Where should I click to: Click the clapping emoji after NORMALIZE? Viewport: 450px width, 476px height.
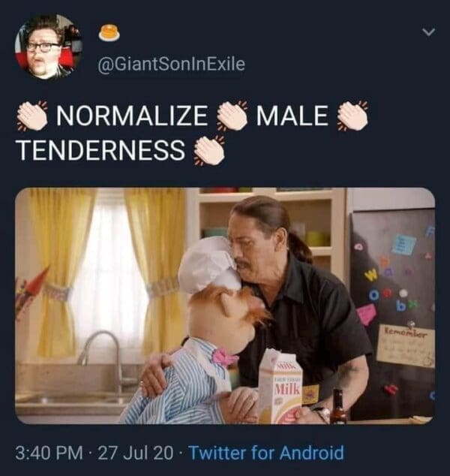coord(232,116)
